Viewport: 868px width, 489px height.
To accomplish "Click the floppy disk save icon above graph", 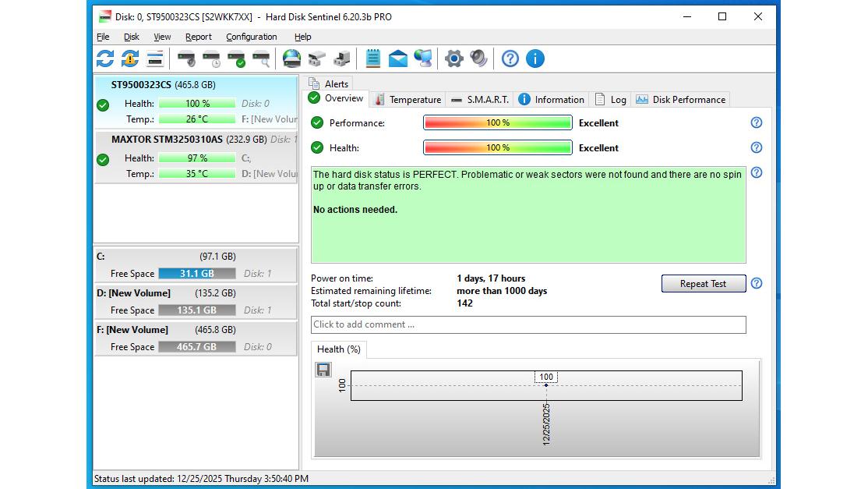I will 323,370.
